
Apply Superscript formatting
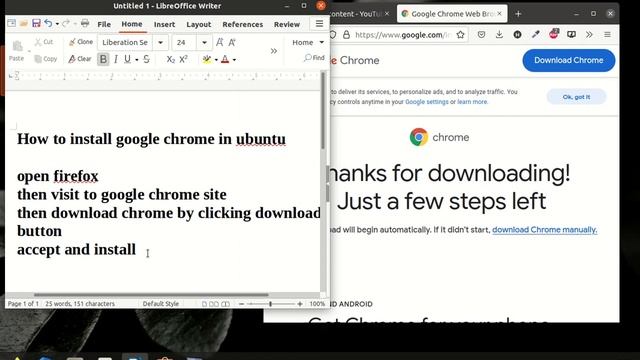click(x=183, y=59)
